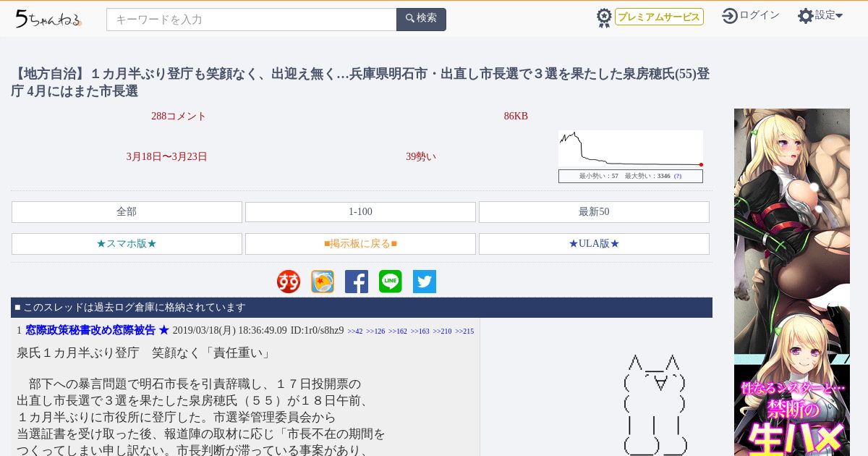Viewport: 868px width, 456px height.
Task: Share via the red round 99 icon
Action: click(289, 282)
